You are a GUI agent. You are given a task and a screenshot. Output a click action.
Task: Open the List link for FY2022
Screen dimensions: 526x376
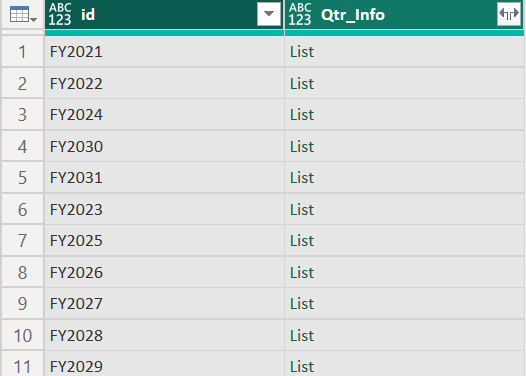302,84
